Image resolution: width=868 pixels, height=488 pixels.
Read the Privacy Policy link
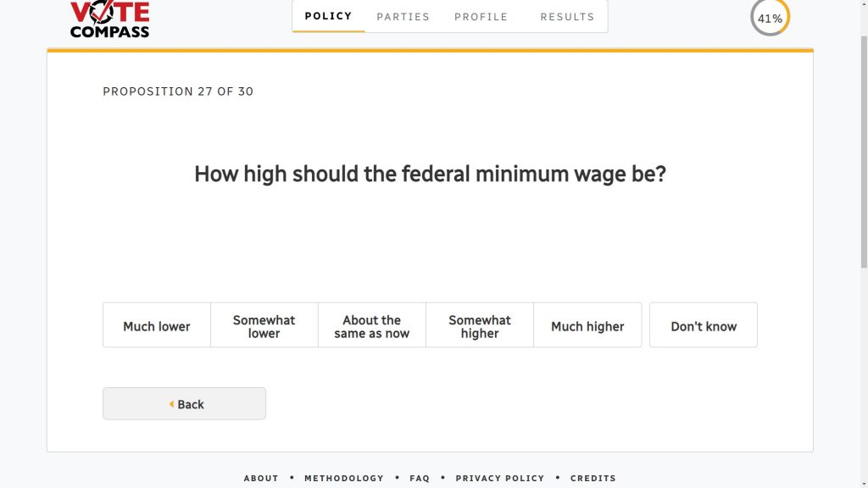click(x=500, y=478)
